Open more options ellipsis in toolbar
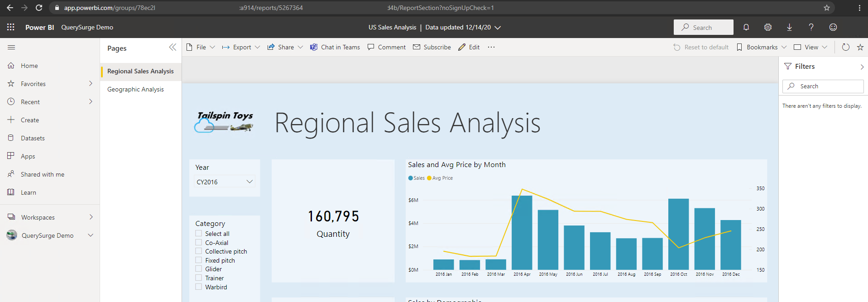 491,47
